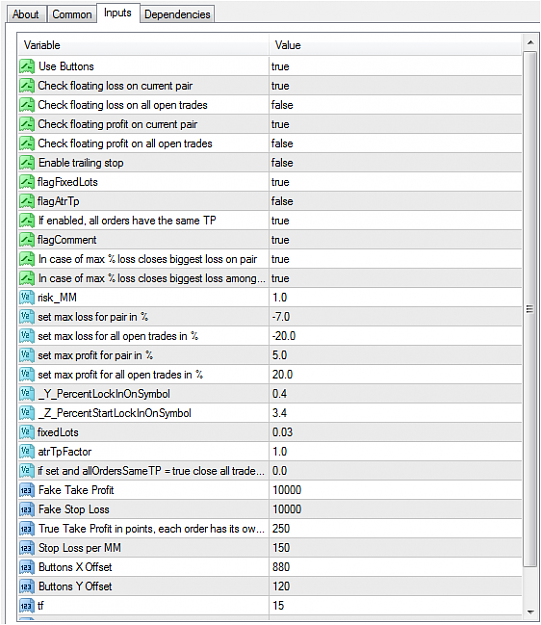The image size is (541, 625).
Task: Click icon for set max loss for pair
Action: point(27,316)
